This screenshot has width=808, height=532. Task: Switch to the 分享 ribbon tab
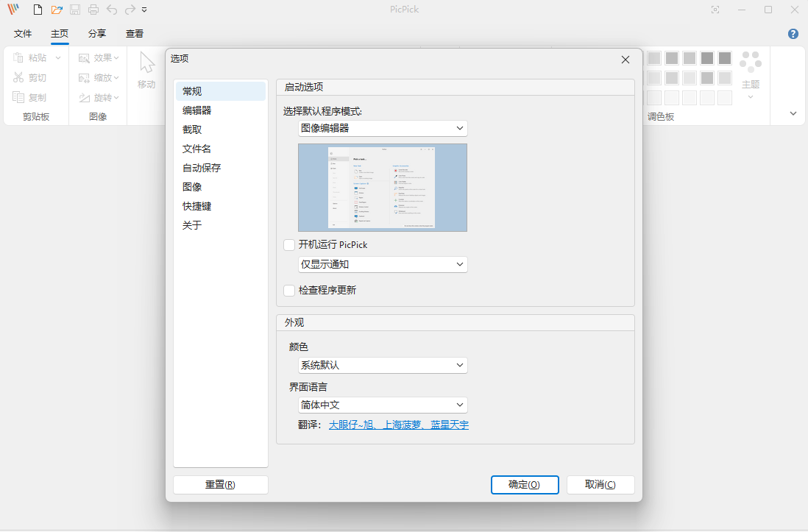pos(97,34)
